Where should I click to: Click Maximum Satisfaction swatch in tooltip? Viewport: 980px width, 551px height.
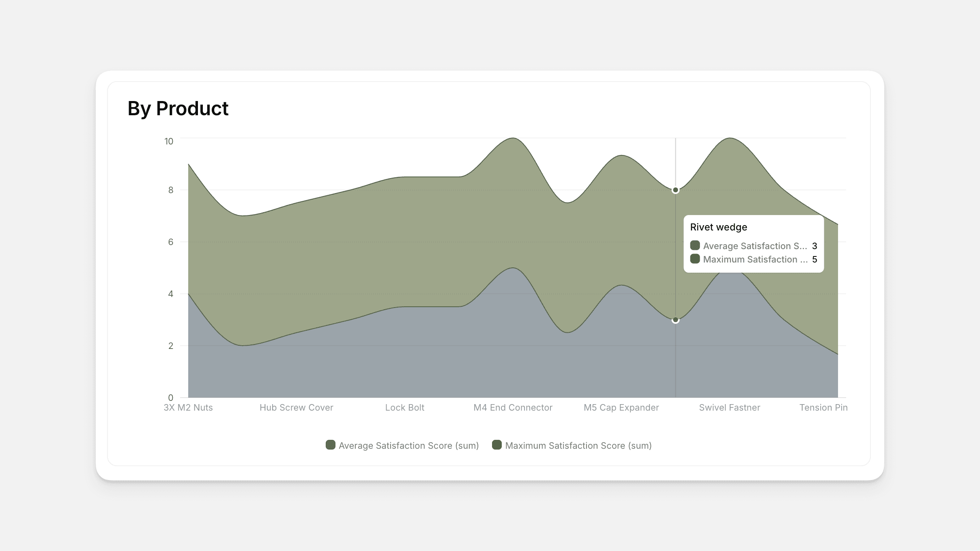(x=695, y=259)
